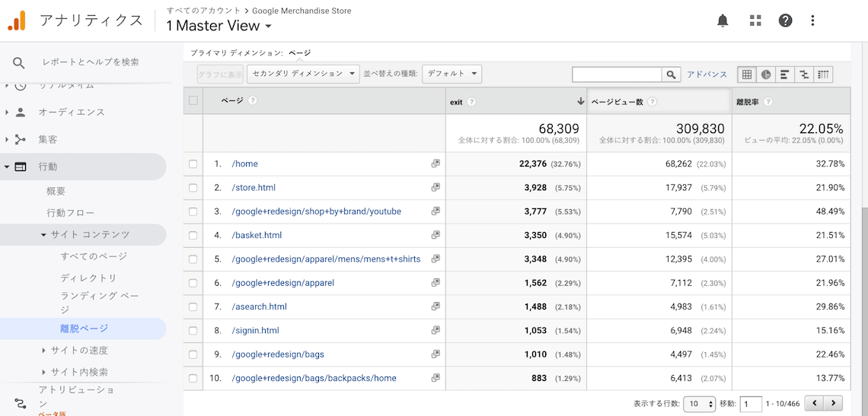868x416 pixels.
Task: Toggle the select-all header checkbox
Action: coord(193,100)
